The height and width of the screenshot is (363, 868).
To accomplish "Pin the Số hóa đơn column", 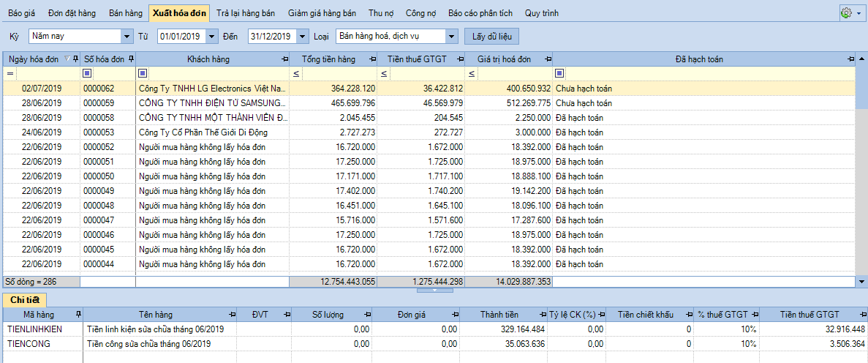I will [x=131, y=59].
